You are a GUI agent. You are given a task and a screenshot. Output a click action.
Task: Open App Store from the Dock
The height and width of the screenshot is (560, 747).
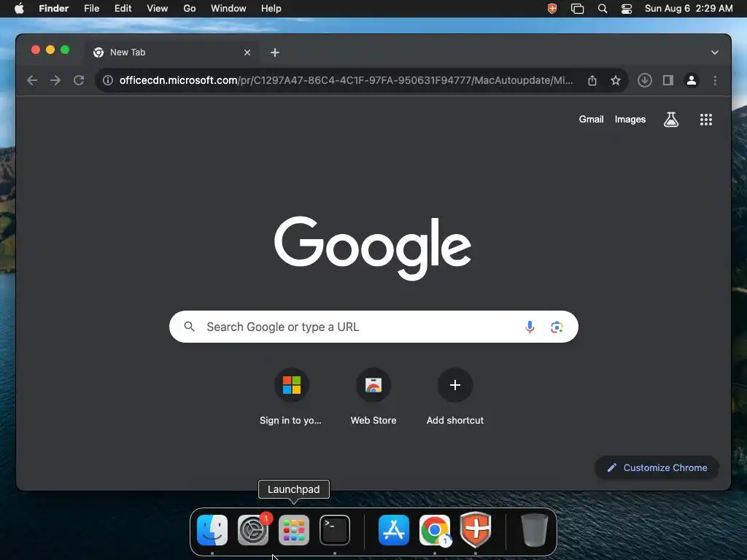[393, 530]
